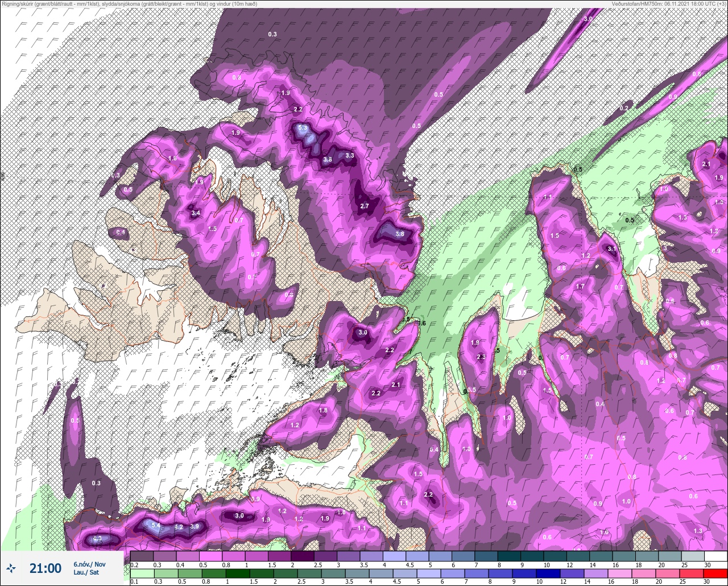Click the 21:00 forecast time label
Image resolution: width=728 pixels, height=586 pixels.
45,568
